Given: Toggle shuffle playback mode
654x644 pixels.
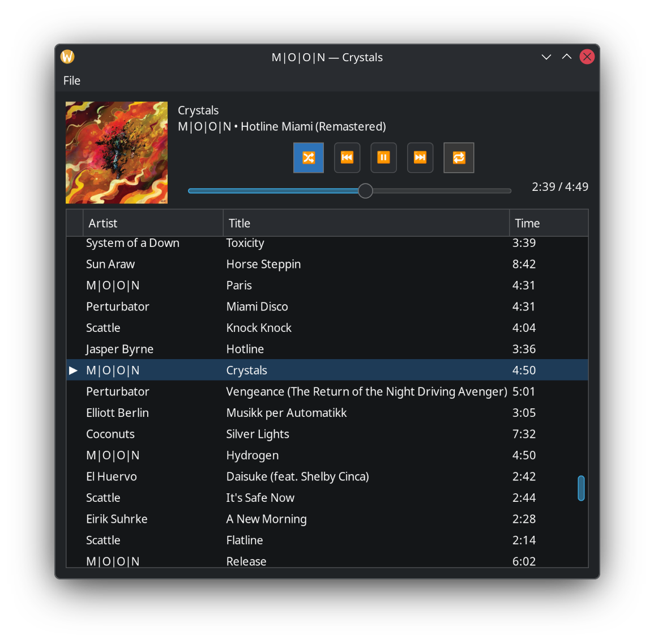Looking at the screenshot, I should [x=308, y=157].
